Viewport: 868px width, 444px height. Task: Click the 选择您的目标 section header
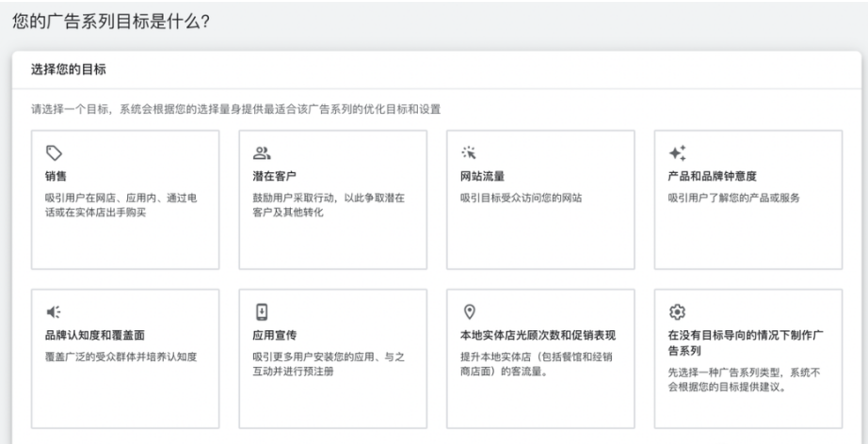coord(62,70)
